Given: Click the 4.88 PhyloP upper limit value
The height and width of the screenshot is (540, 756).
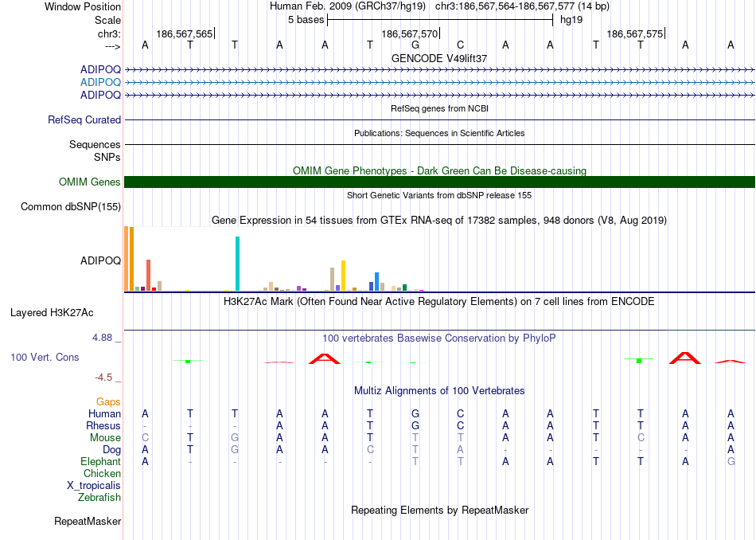Looking at the screenshot, I should (x=103, y=338).
